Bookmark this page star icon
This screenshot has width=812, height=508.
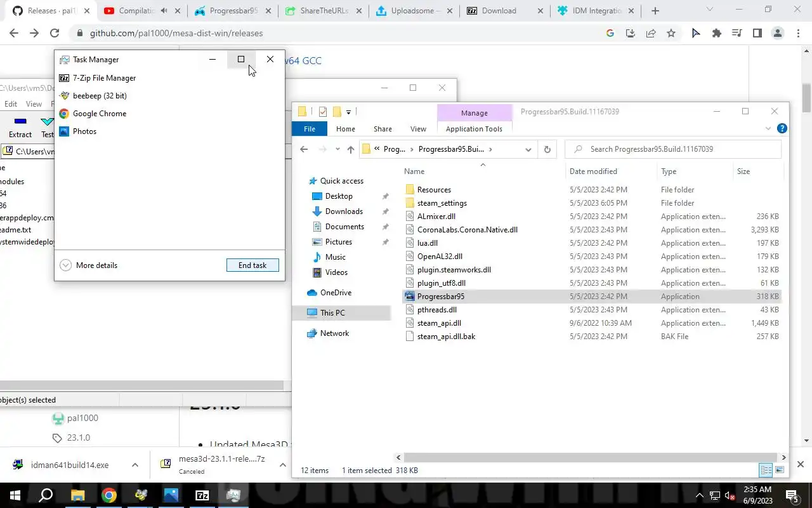click(x=671, y=33)
